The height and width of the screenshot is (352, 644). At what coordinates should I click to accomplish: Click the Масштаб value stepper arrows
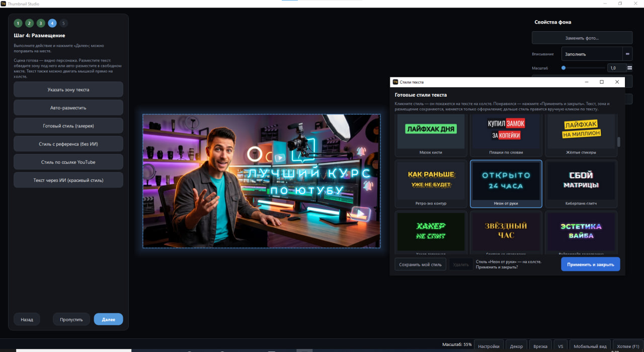pos(629,67)
